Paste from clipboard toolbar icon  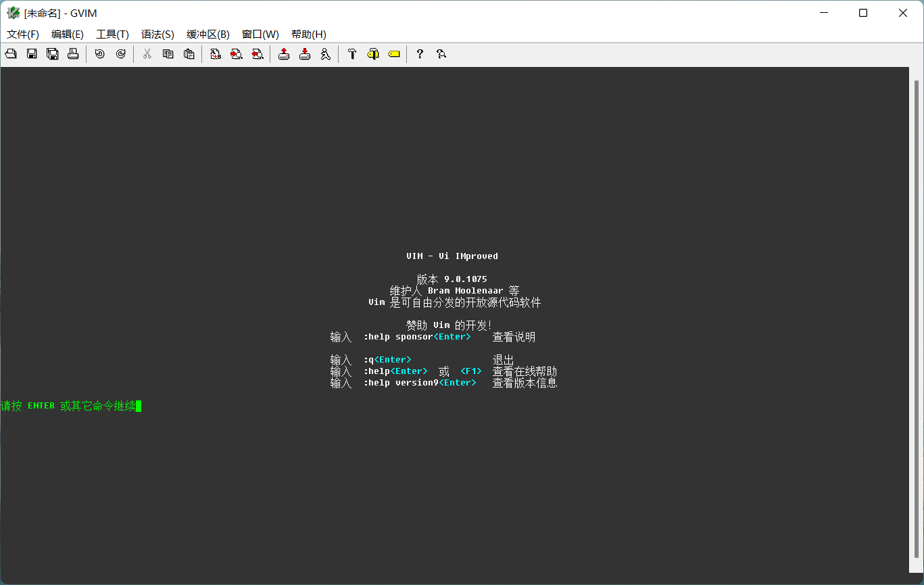189,54
